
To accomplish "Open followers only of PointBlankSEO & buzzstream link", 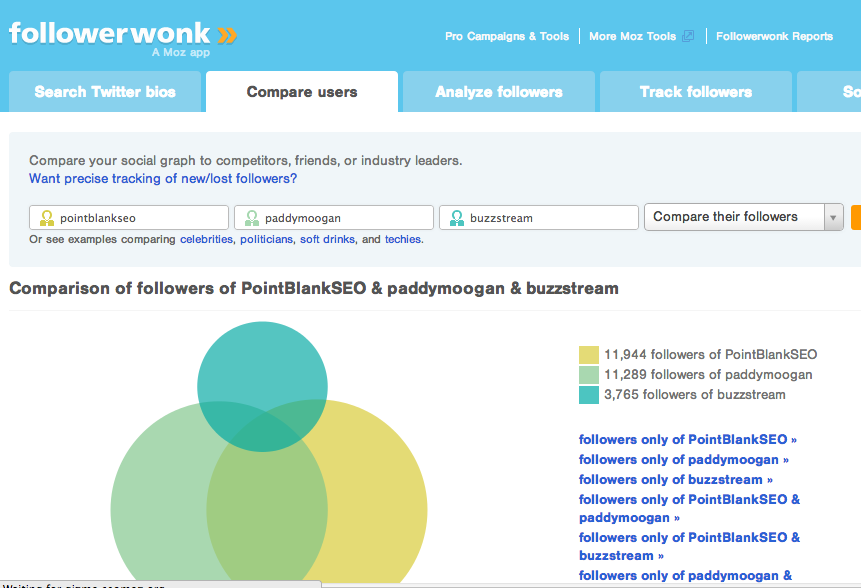I will click(x=689, y=546).
